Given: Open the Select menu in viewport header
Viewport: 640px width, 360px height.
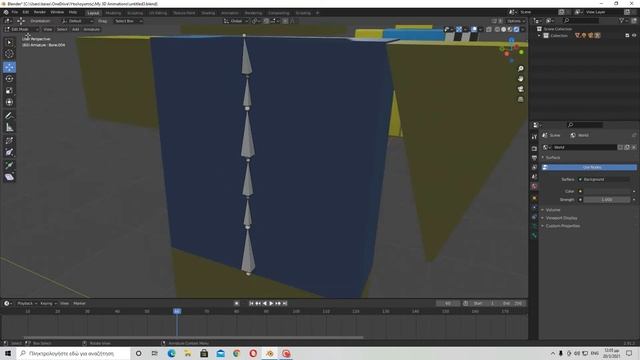Looking at the screenshot, I should click(x=62, y=29).
